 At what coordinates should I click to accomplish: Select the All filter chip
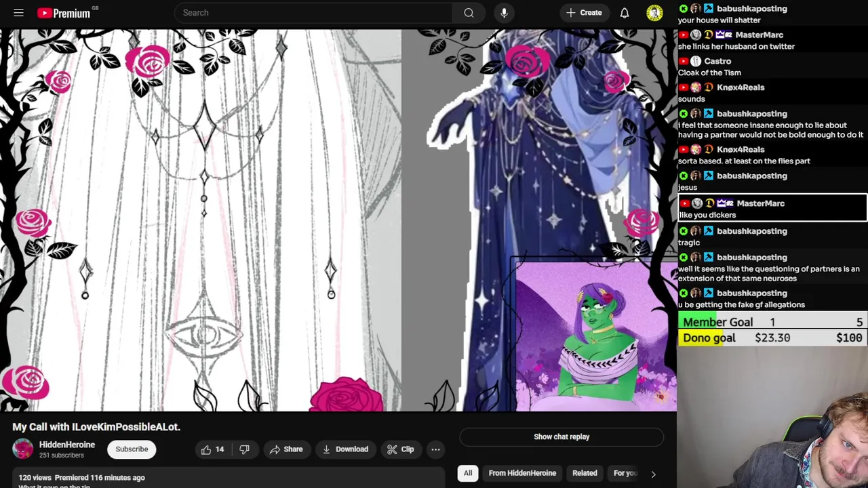(x=468, y=473)
